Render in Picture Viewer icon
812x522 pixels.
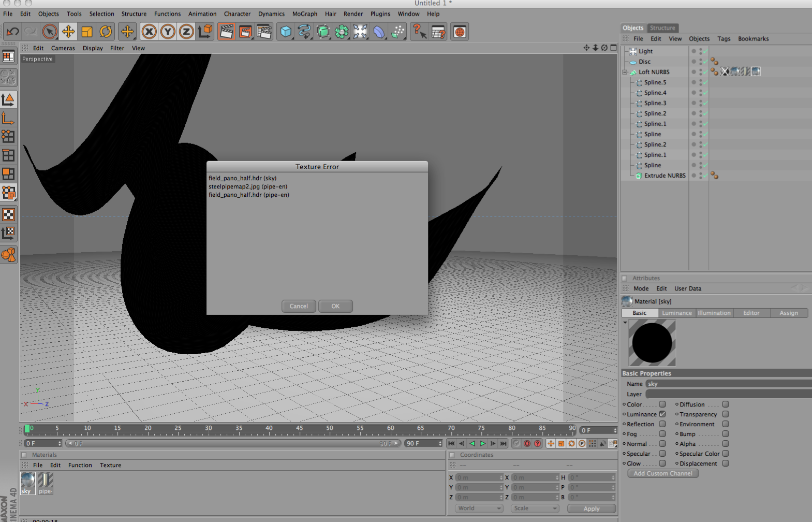[x=245, y=32]
